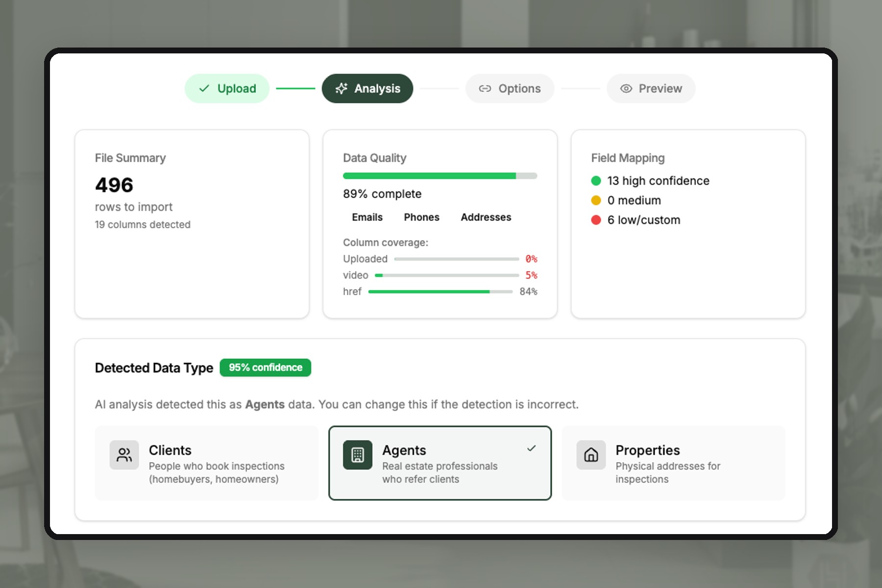Click the Options link icon
Image resolution: width=882 pixels, height=588 pixels.
(x=485, y=88)
